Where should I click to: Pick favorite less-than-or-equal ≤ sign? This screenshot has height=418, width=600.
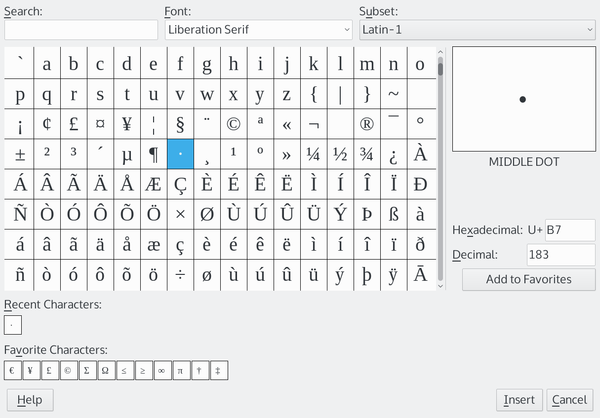(125, 370)
